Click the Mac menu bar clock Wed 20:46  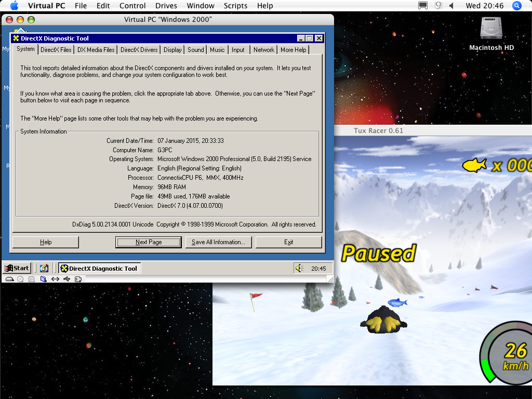(x=485, y=6)
